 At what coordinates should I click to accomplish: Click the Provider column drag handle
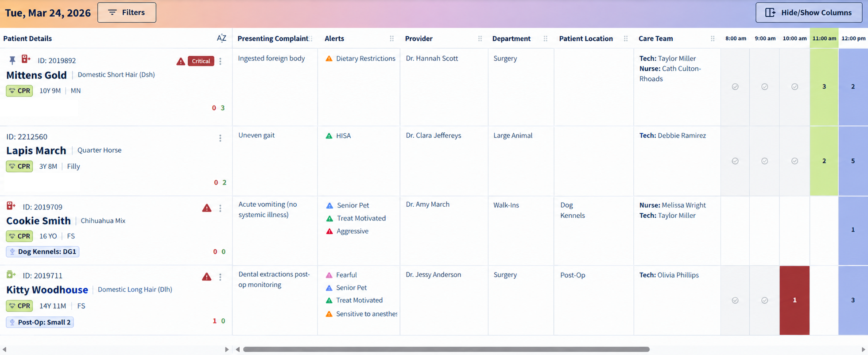point(480,39)
